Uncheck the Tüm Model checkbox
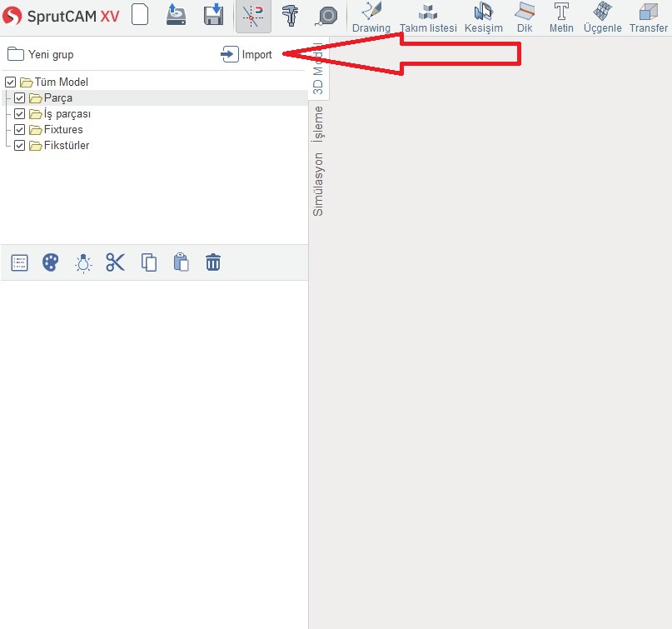672x629 pixels. 11,82
